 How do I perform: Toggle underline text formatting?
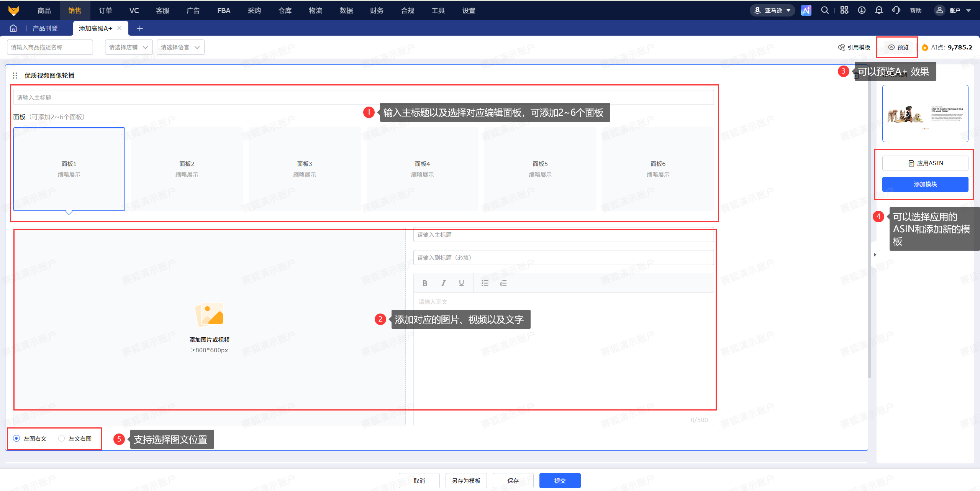[462, 283]
